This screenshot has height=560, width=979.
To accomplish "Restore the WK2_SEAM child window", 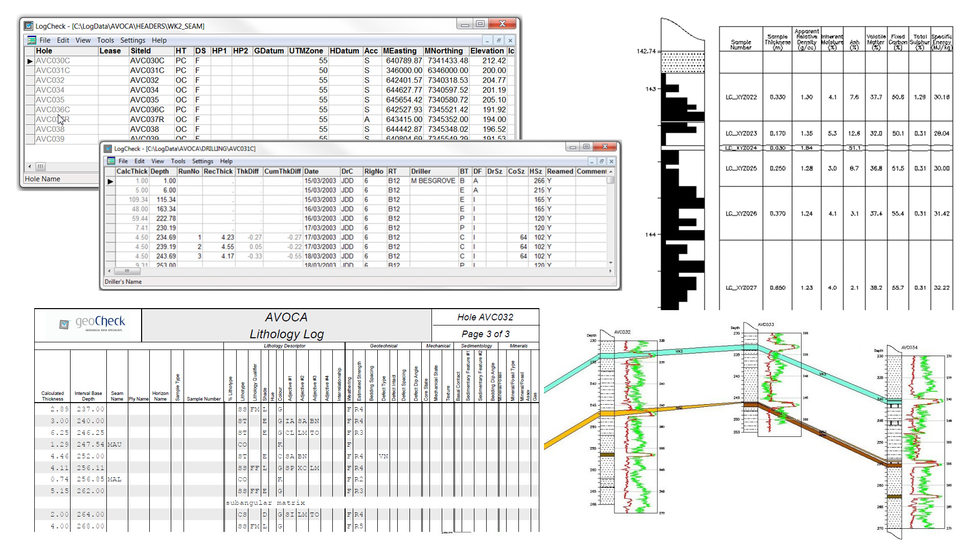I will coord(499,40).
